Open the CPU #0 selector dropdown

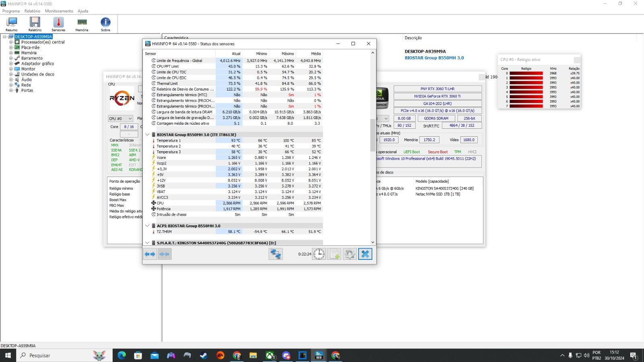(x=120, y=118)
